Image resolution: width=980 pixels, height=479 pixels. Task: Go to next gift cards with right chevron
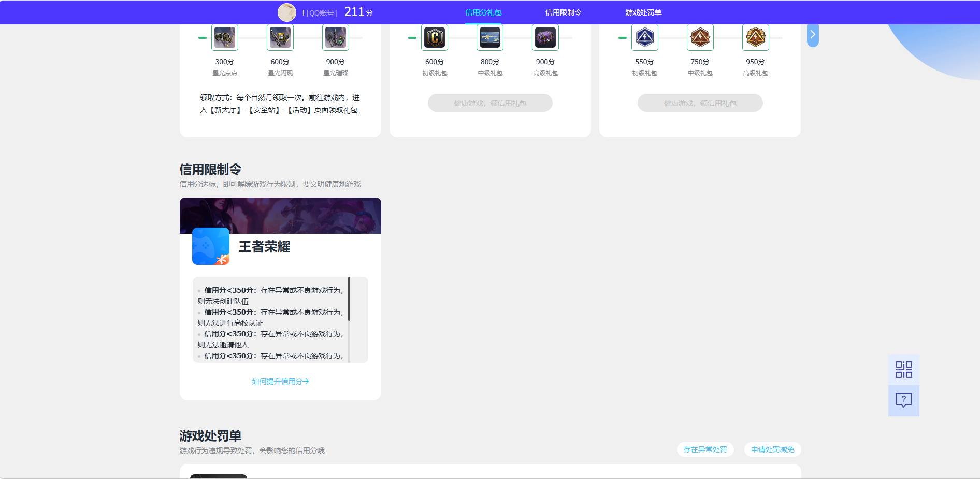813,35
